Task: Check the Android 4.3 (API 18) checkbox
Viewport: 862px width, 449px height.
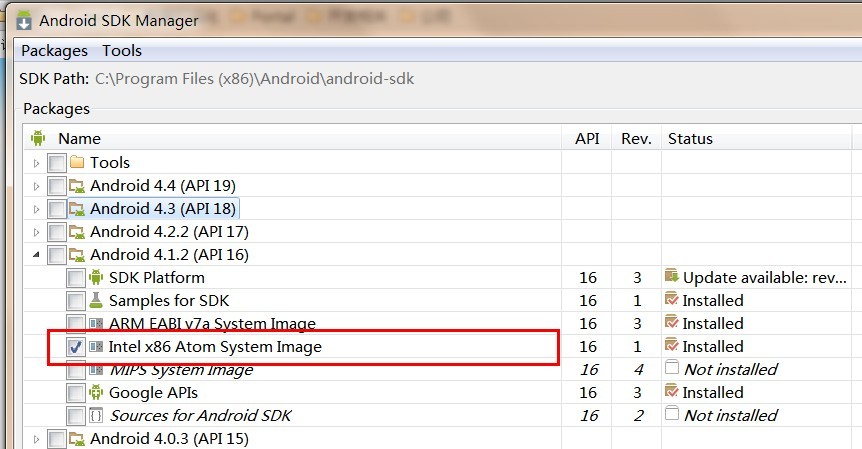Action: point(57,209)
